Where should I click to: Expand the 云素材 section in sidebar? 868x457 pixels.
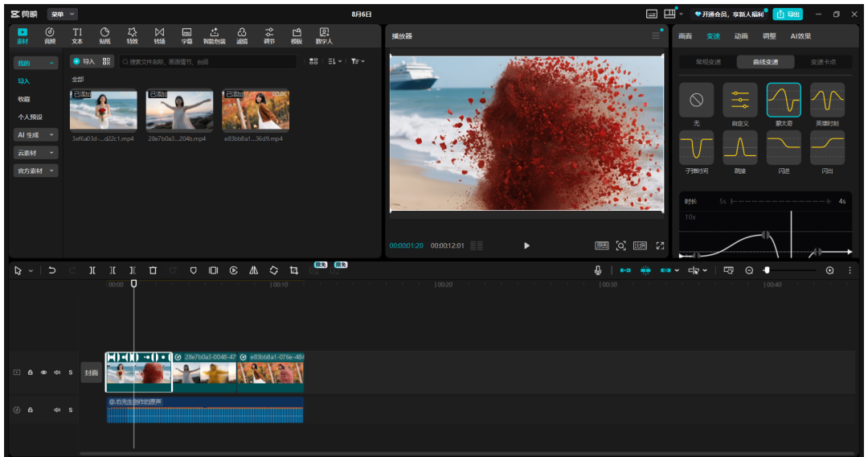[x=35, y=153]
